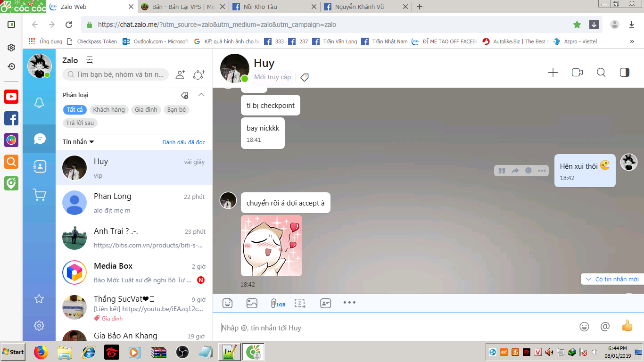Open the sticker picker in chat toolbar

pos(228,303)
